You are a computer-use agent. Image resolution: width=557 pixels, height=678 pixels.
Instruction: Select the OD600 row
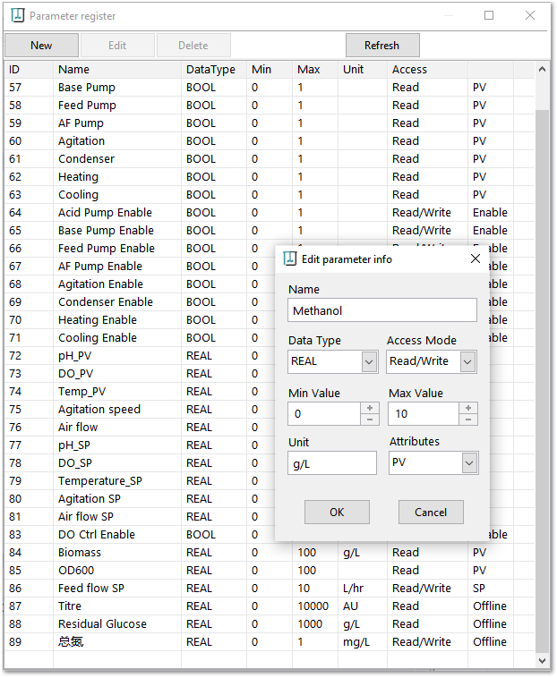(x=270, y=570)
